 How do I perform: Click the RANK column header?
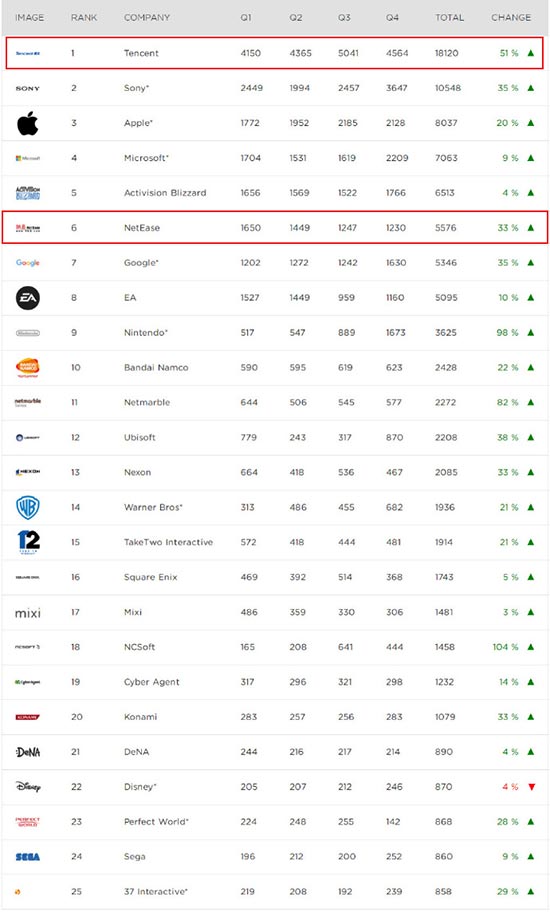pos(84,17)
